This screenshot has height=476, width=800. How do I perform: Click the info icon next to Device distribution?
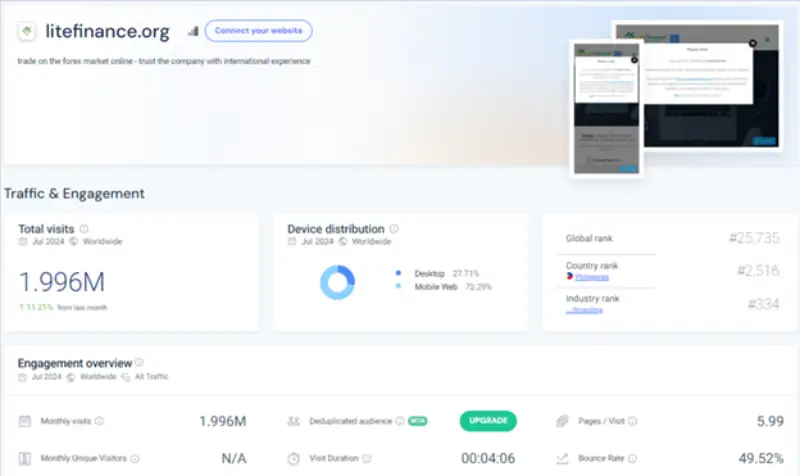394,229
